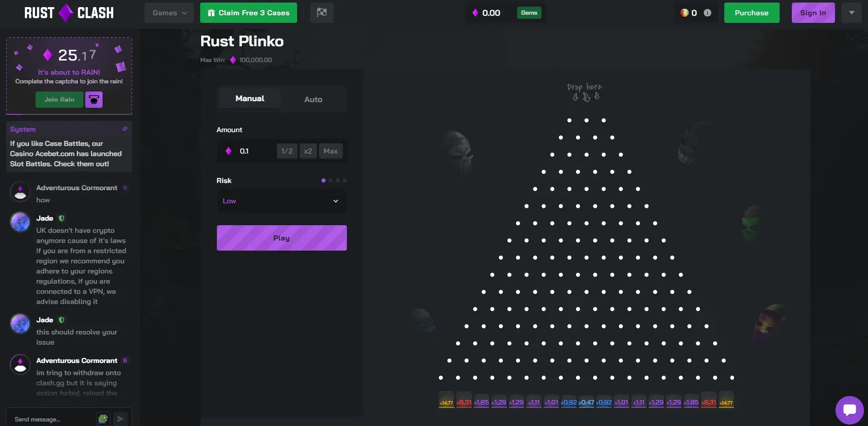Click the Amount input field

pos(256,151)
